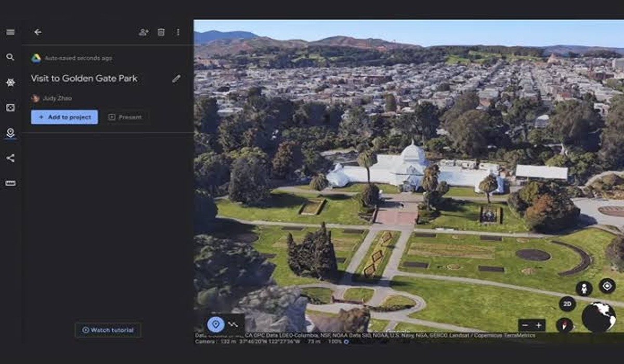The width and height of the screenshot is (624, 364).
Task: Select the placemark pin tool
Action: pyautogui.click(x=215, y=323)
